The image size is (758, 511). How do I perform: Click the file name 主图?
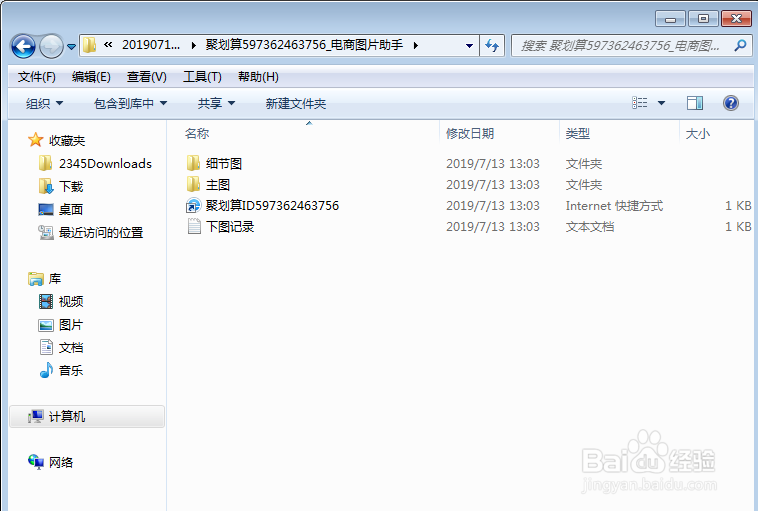218,185
